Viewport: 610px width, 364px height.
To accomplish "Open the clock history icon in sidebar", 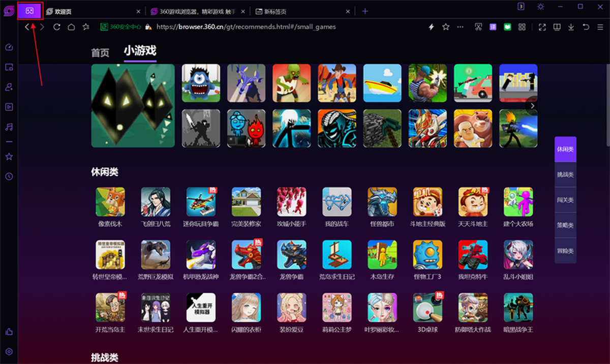I will pyautogui.click(x=9, y=176).
